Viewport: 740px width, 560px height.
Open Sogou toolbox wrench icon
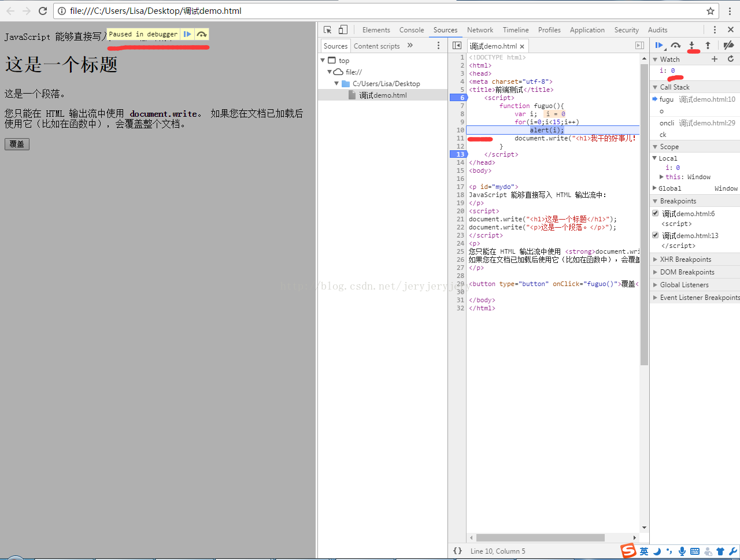click(x=733, y=551)
